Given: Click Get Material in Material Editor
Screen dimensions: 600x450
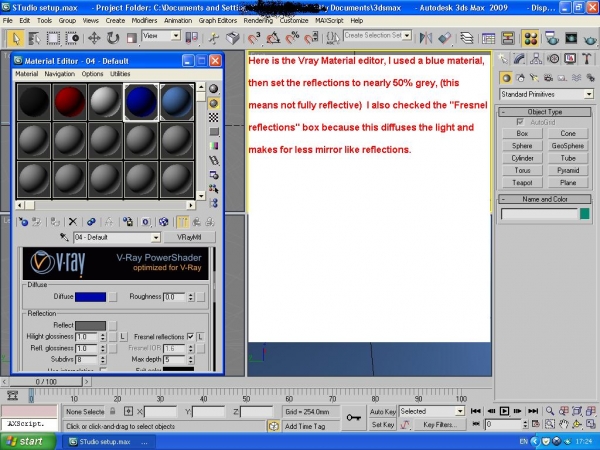Looking at the screenshot, I should (x=23, y=222).
